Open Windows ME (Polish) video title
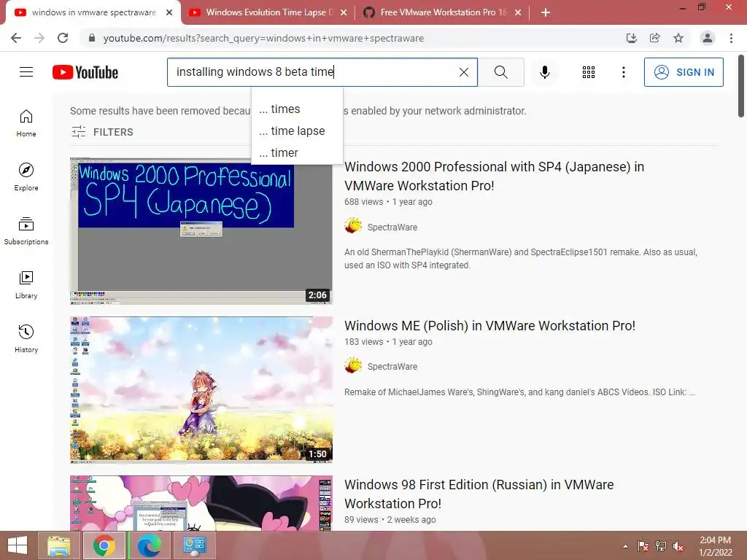 tap(489, 326)
